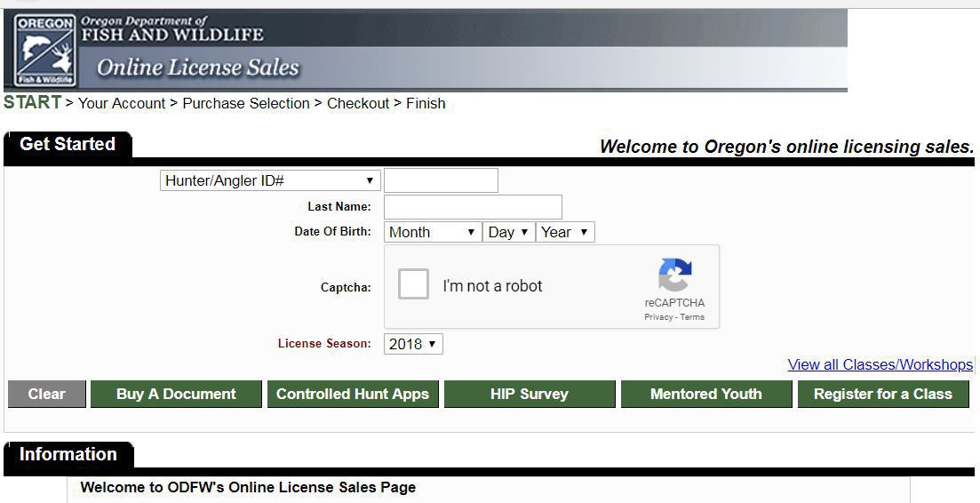Screen dimensions: 980x503
Task: Click Buy A Document button
Action: click(176, 395)
